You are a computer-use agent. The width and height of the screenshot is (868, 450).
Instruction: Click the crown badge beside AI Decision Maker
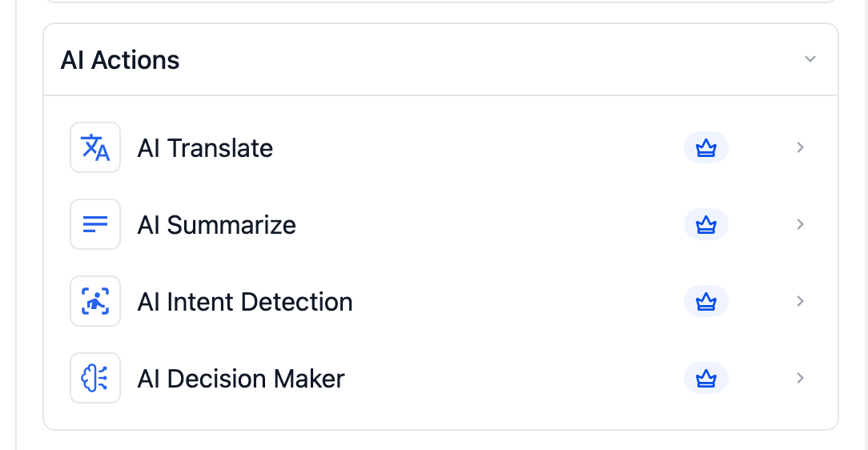coord(705,379)
